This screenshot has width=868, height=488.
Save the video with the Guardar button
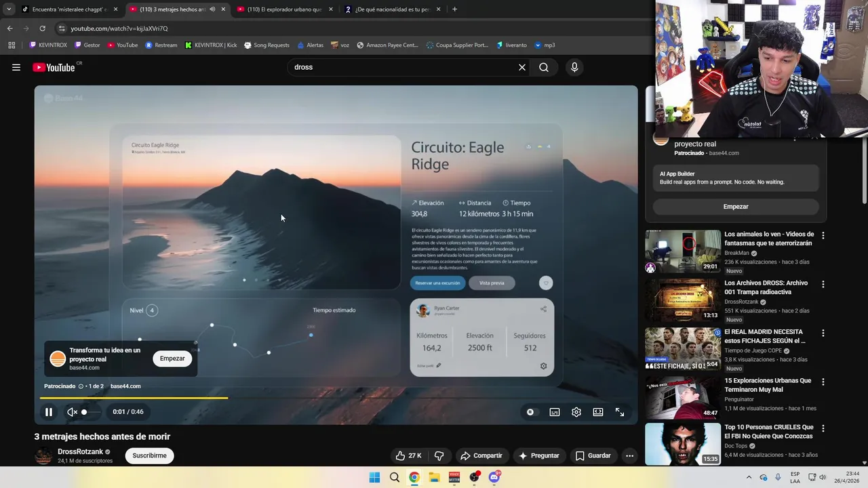coord(593,455)
